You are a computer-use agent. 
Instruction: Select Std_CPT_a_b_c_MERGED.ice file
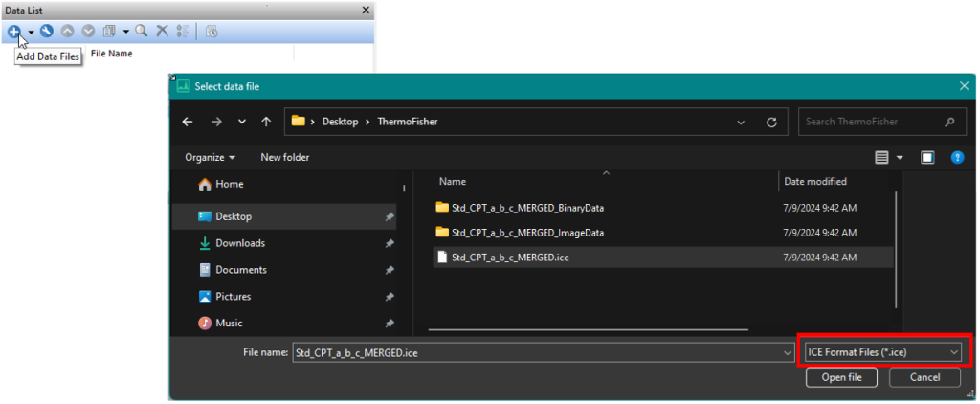512,257
